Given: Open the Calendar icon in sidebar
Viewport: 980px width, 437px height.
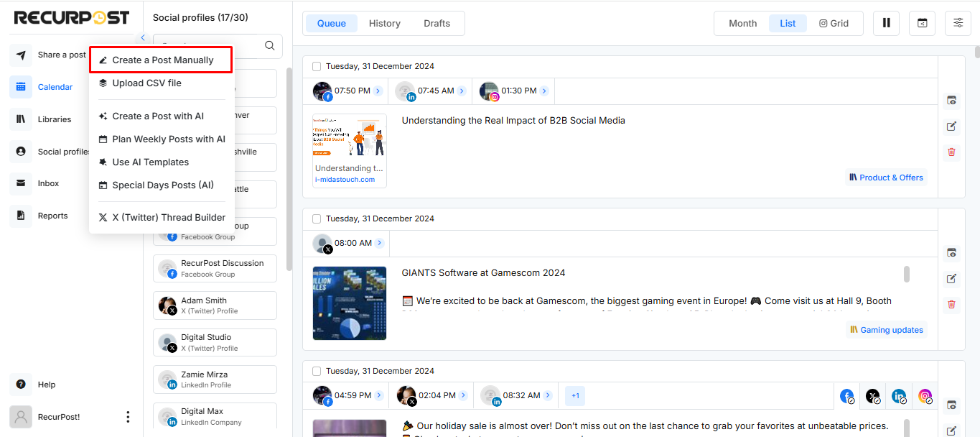Looking at the screenshot, I should click(21, 87).
